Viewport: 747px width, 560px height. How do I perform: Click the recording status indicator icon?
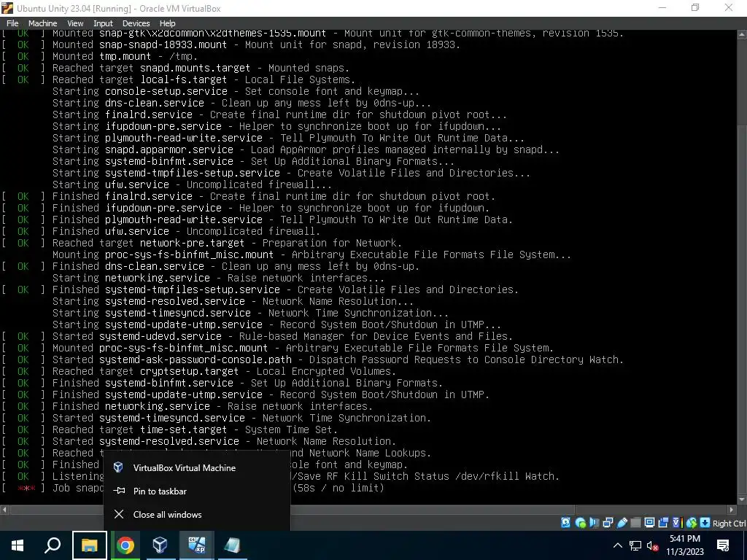click(x=663, y=523)
